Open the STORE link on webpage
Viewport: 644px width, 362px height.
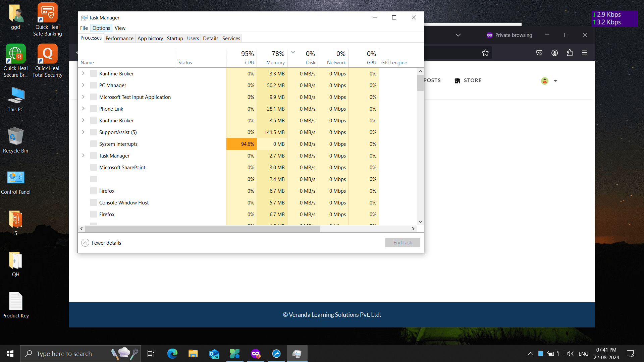[x=468, y=80]
